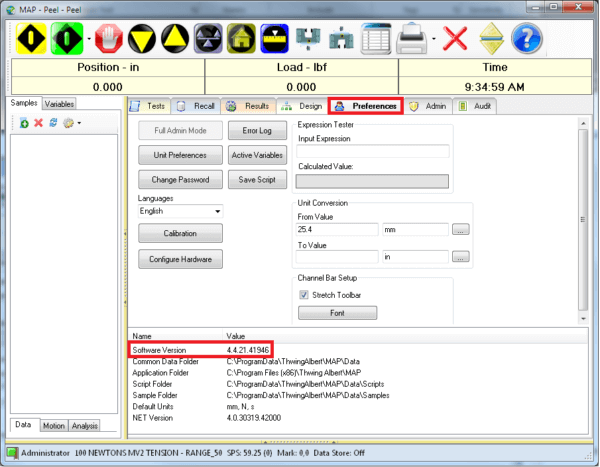Click the yellow up arrow jog icon
This screenshot has width=600, height=467.
point(175,38)
